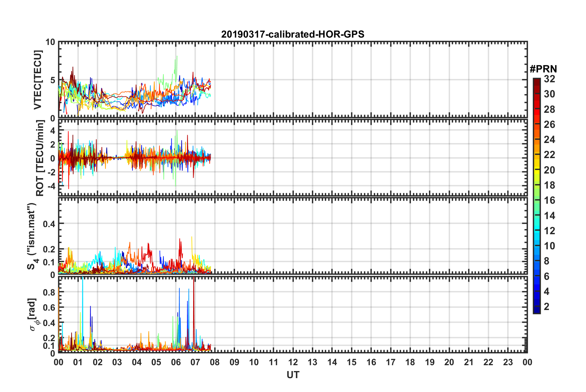Screen dimensions: 586x392
Task: Click inside the VTEC plot panel
Action: point(293,80)
